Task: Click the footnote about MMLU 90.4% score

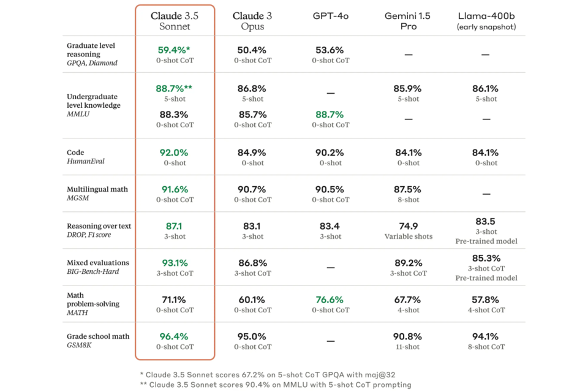Action: click(x=276, y=385)
